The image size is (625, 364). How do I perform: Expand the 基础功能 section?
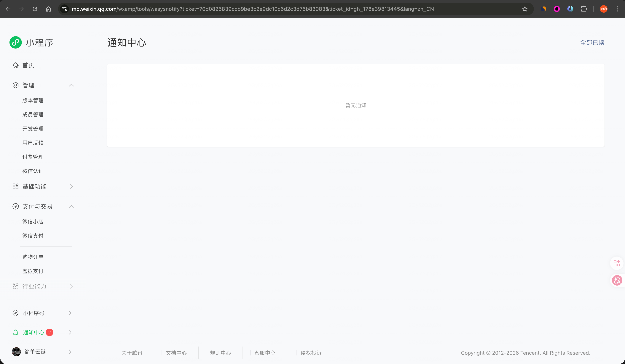[71, 186]
